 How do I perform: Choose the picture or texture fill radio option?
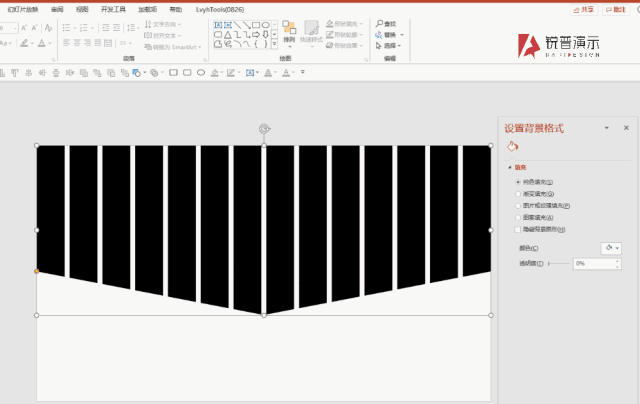pyautogui.click(x=518, y=206)
